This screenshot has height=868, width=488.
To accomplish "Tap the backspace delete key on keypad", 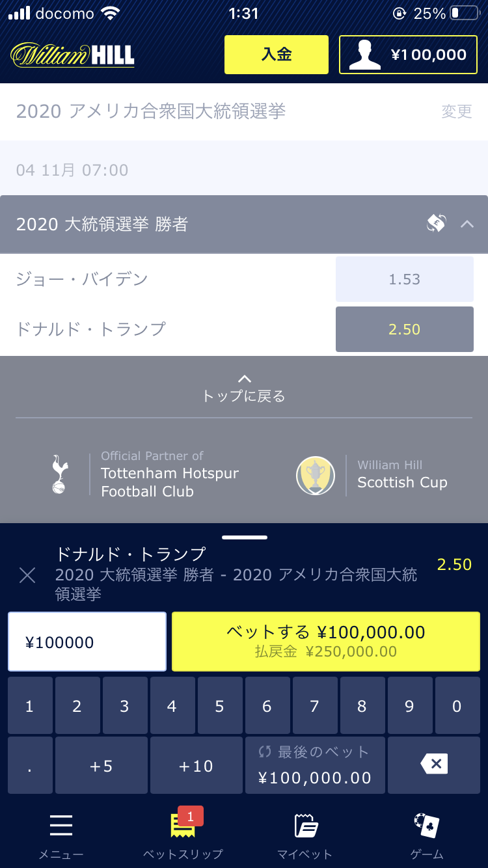I will pyautogui.click(x=433, y=765).
